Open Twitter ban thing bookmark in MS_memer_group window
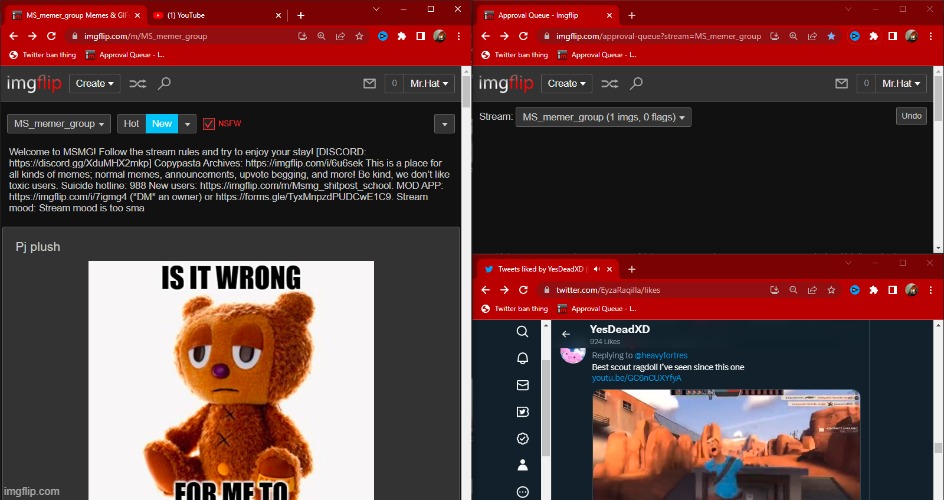Viewport: 944px width, 500px height. point(43,55)
